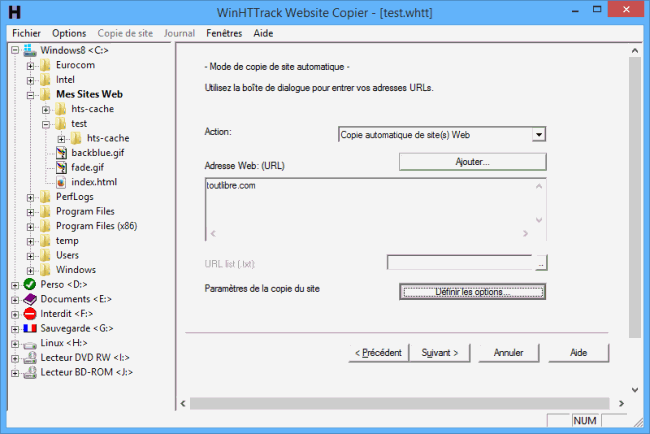
Task: Click the Définir les options... button
Action: pyautogui.click(x=473, y=291)
